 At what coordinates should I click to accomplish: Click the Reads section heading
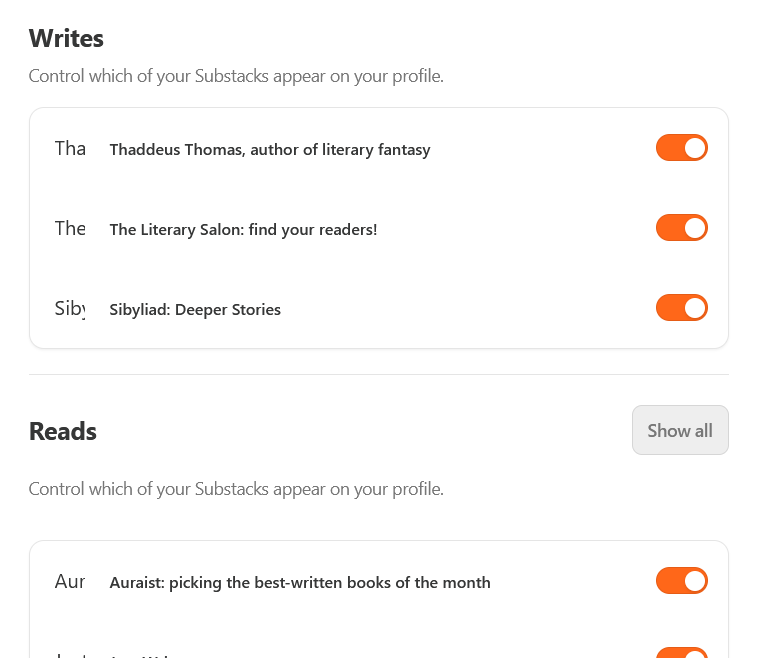(x=63, y=431)
